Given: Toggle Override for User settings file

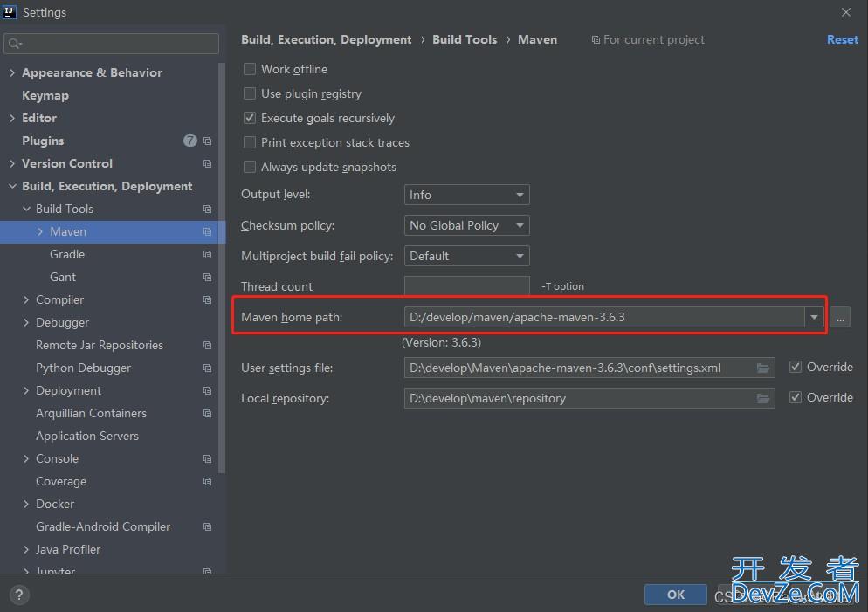Looking at the screenshot, I should [x=796, y=367].
